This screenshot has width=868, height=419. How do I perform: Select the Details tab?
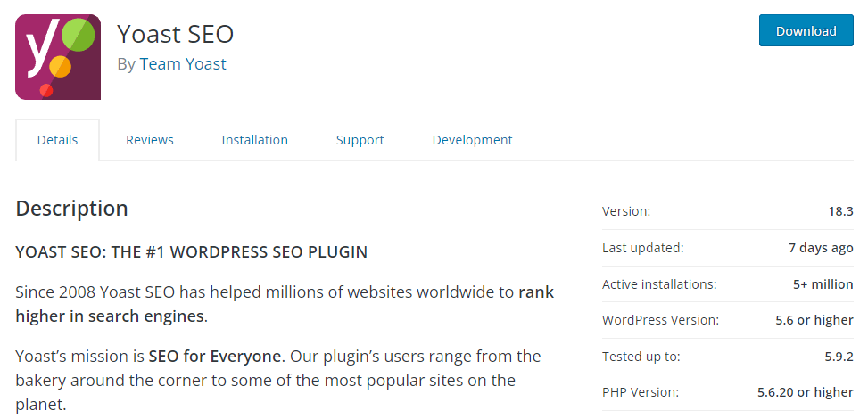tap(58, 140)
